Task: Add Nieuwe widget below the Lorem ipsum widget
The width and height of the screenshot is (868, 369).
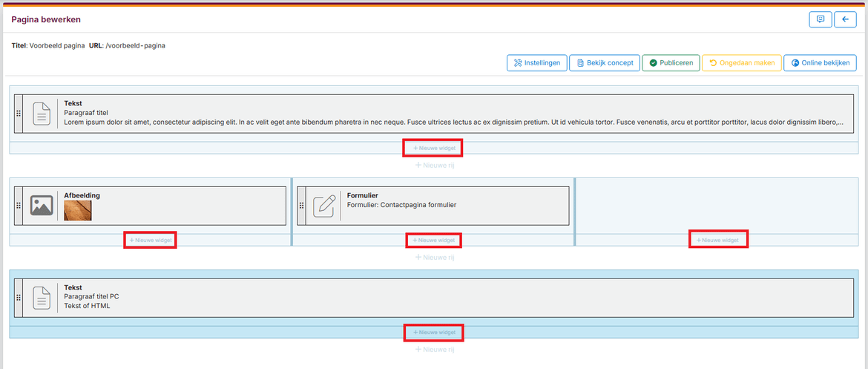Action: coord(434,148)
